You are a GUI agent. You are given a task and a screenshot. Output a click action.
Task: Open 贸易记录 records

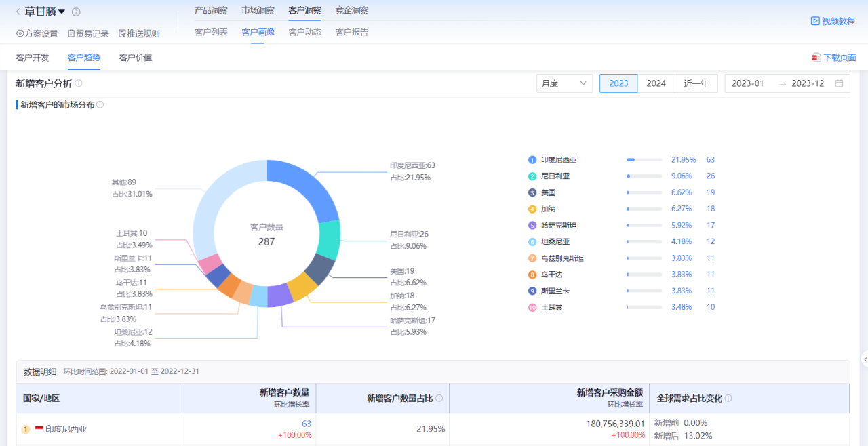coord(88,33)
